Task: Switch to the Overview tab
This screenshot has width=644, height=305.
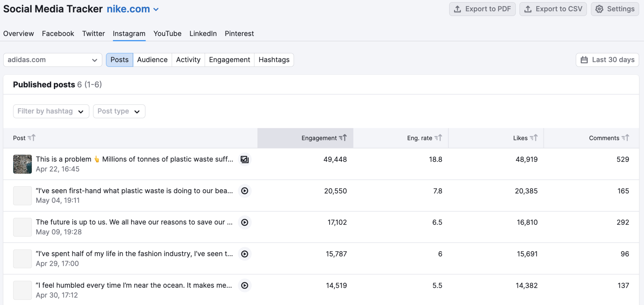Action: 18,33
